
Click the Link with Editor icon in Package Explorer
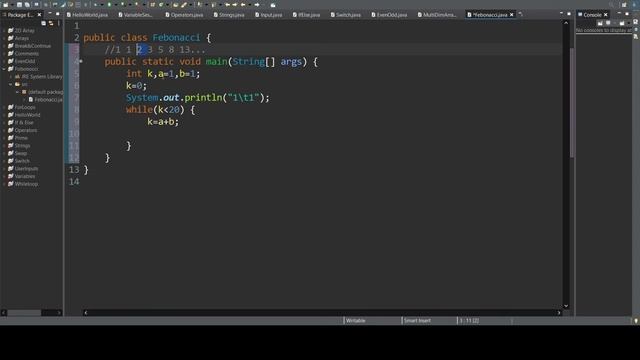51,23
